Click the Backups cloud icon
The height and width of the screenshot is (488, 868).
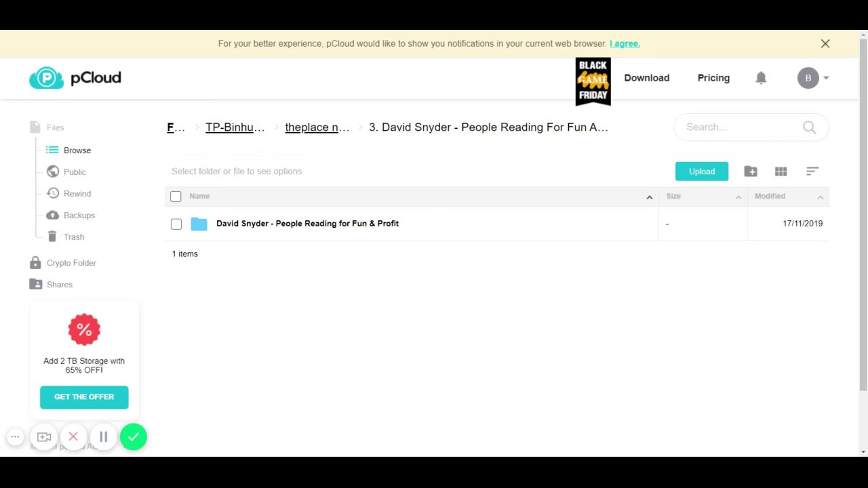(52, 215)
